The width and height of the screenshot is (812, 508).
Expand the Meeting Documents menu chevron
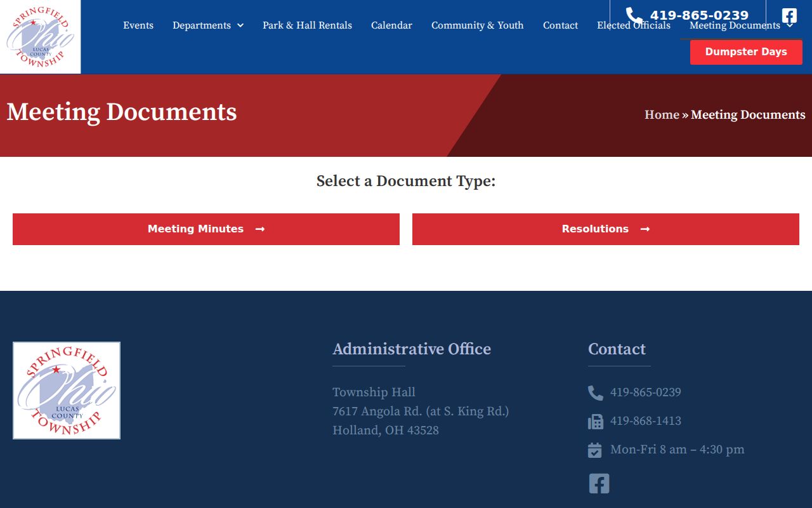click(x=790, y=25)
